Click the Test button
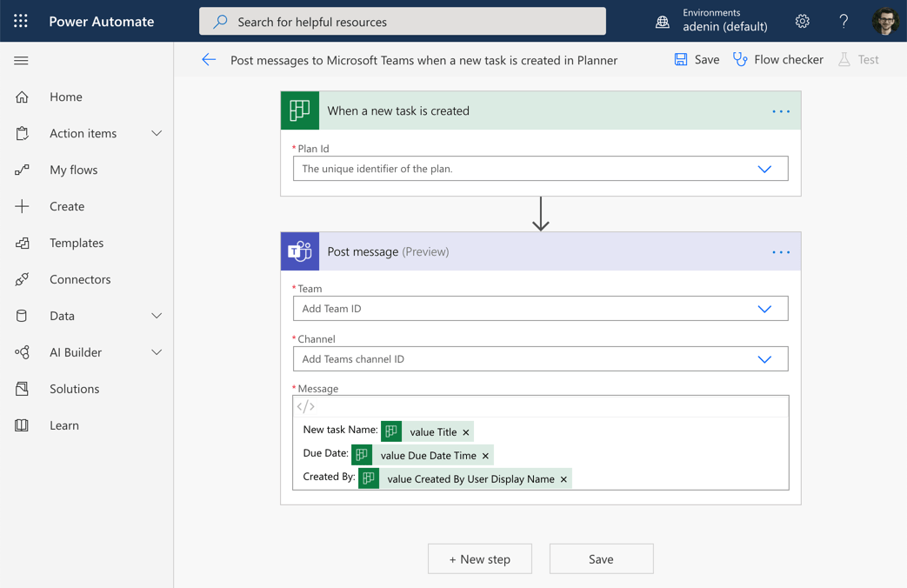Image resolution: width=907 pixels, height=588 pixels. coord(858,60)
